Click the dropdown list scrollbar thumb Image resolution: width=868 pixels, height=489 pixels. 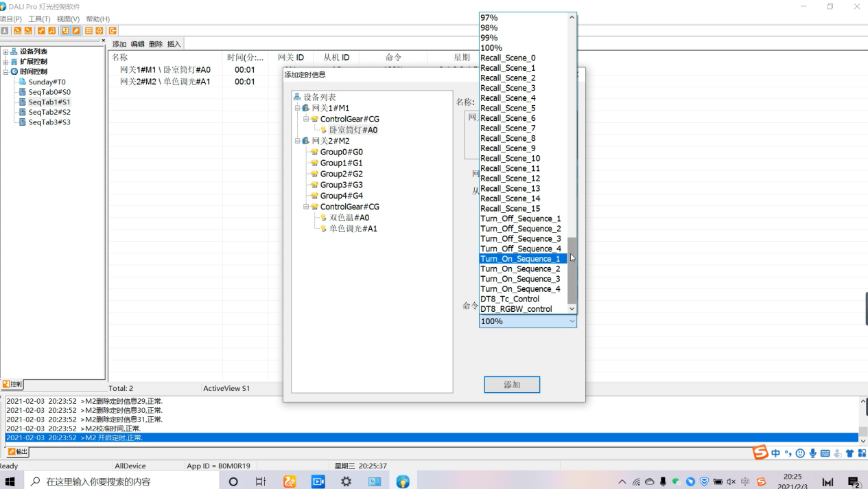572,271
